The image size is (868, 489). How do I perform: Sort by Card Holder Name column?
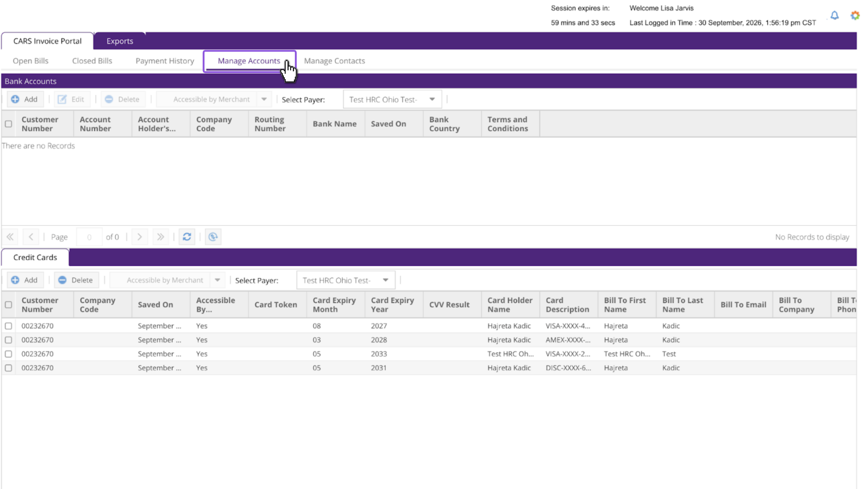point(511,305)
